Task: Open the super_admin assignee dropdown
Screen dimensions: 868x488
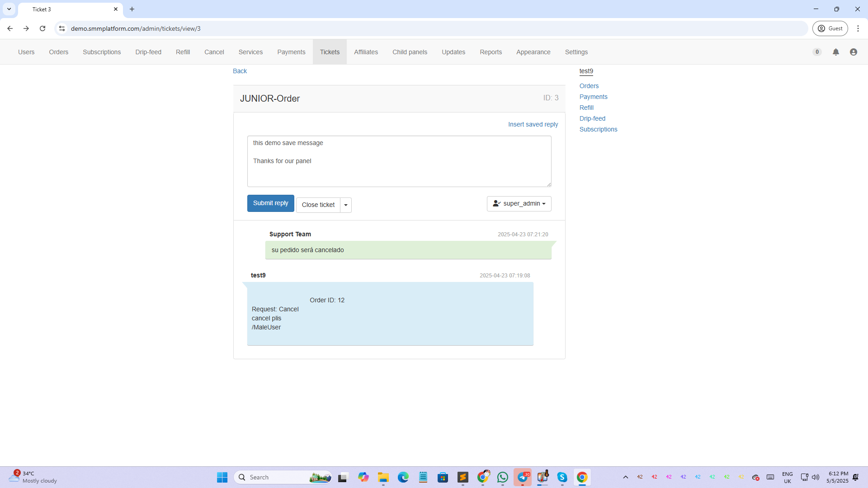Action: point(519,204)
